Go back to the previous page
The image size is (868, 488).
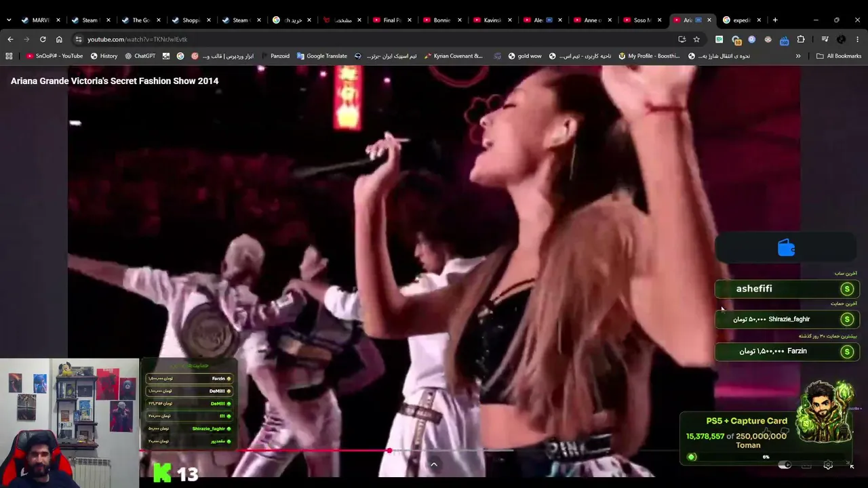tap(10, 39)
